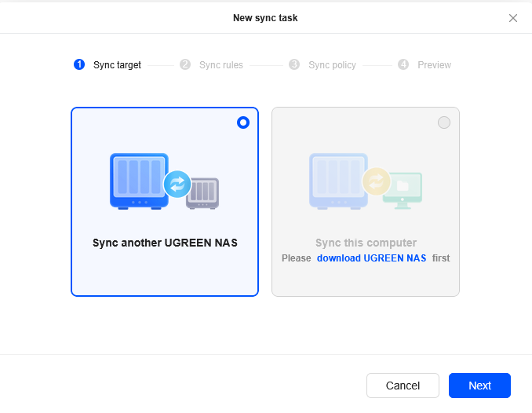Select the Sync this computer radio button

(444, 122)
